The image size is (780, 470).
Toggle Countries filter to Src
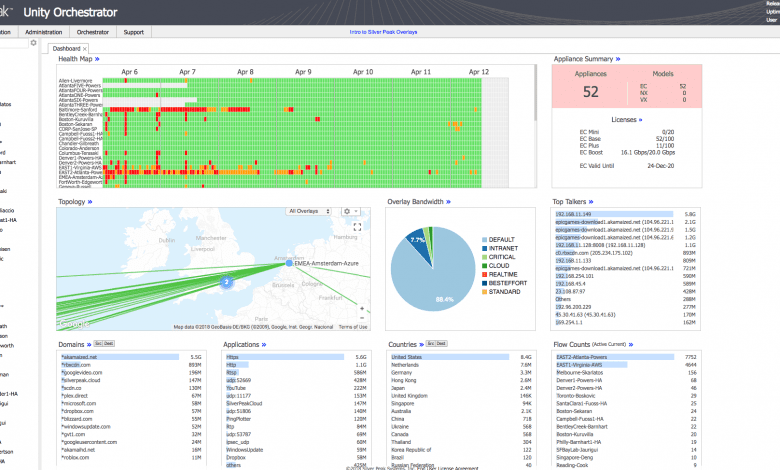[x=431, y=344]
